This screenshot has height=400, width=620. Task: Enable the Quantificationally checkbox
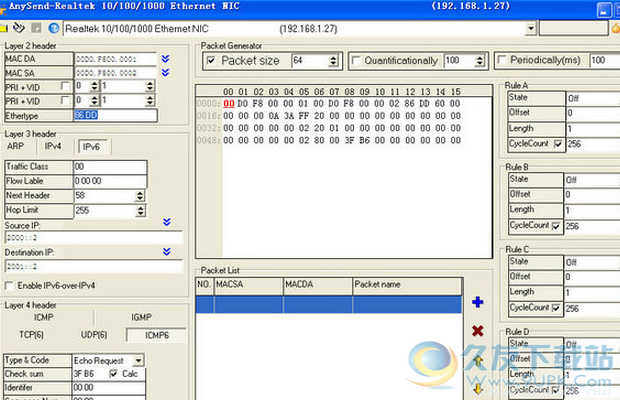pyautogui.click(x=356, y=60)
